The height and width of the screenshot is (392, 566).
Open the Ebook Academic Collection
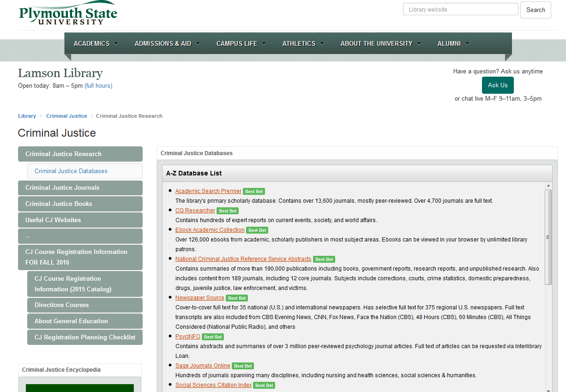click(210, 229)
